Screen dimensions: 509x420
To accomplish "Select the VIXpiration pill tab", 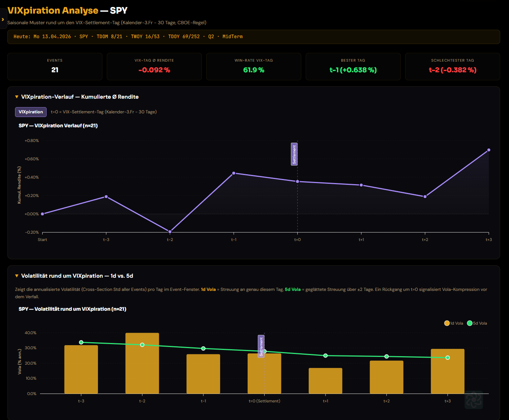I will pos(31,112).
